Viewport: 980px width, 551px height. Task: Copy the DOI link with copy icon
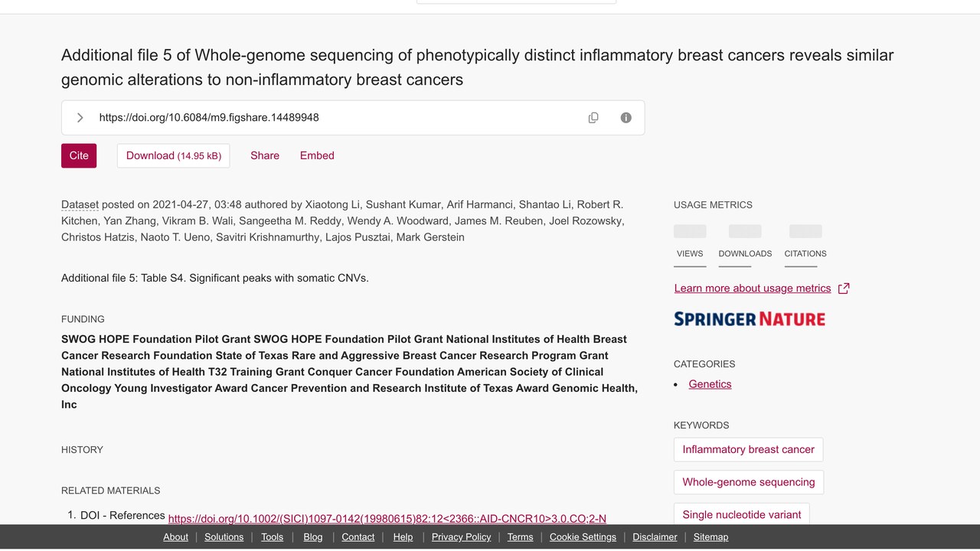point(593,118)
